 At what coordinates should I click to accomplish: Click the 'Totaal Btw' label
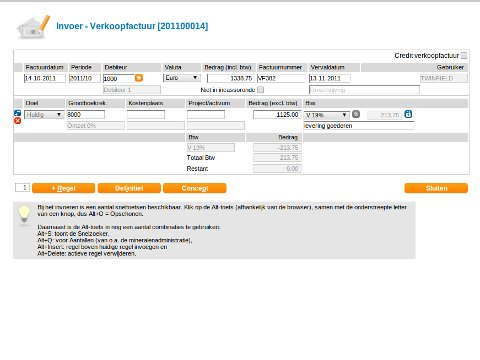[201, 158]
